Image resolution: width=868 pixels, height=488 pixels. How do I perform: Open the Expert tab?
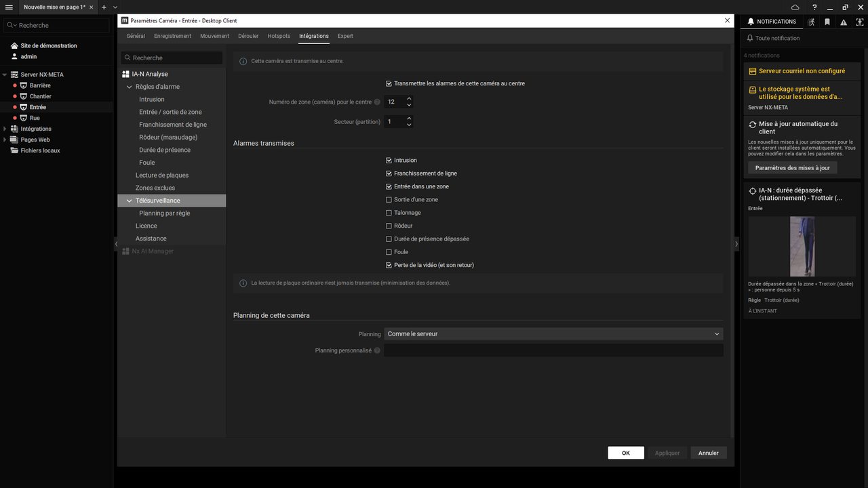[345, 36]
